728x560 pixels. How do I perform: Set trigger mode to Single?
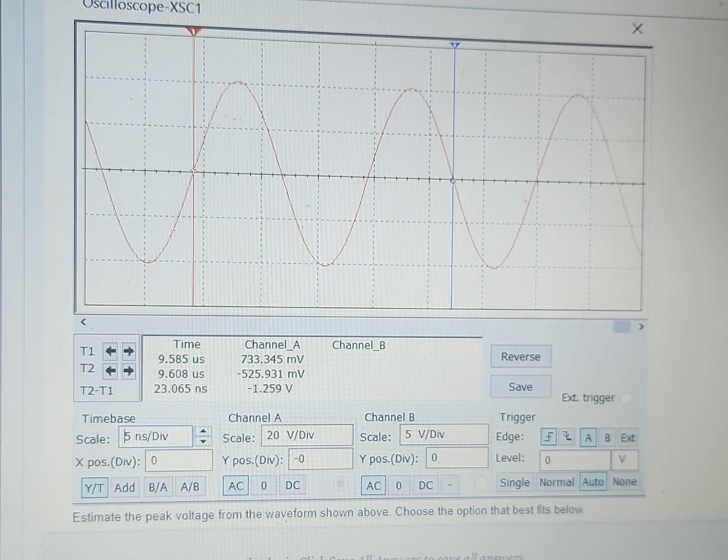(514, 482)
